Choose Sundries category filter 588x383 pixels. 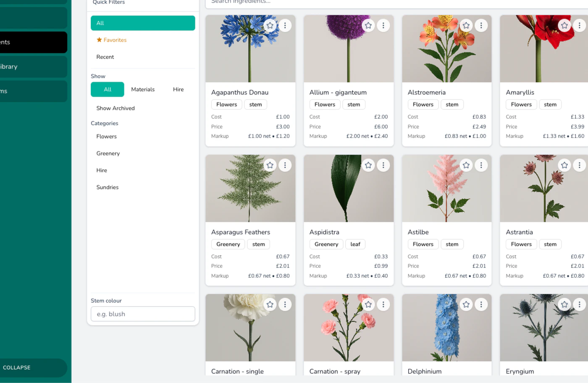pos(143,187)
